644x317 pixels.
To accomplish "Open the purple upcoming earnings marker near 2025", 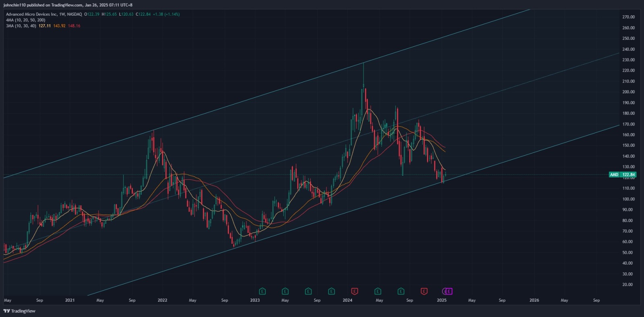I will coord(448,291).
